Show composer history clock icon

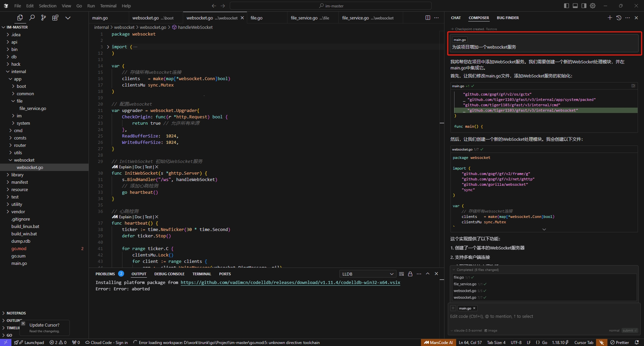pos(619,18)
